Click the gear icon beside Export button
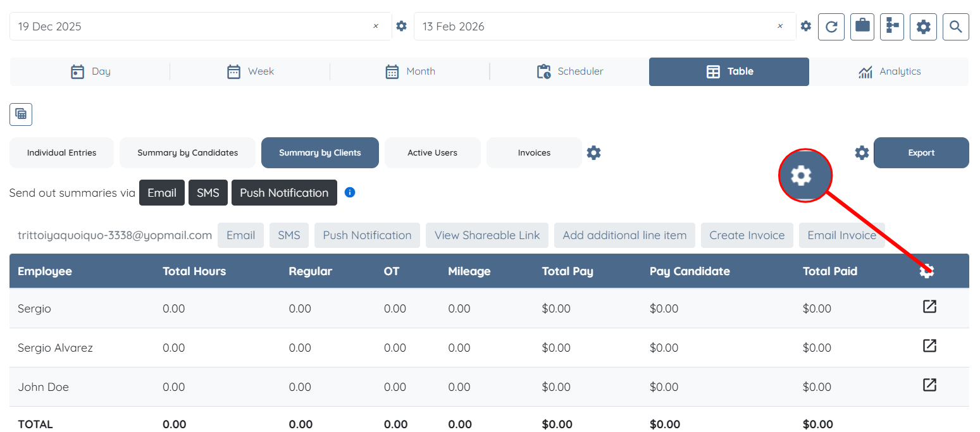 tap(862, 152)
